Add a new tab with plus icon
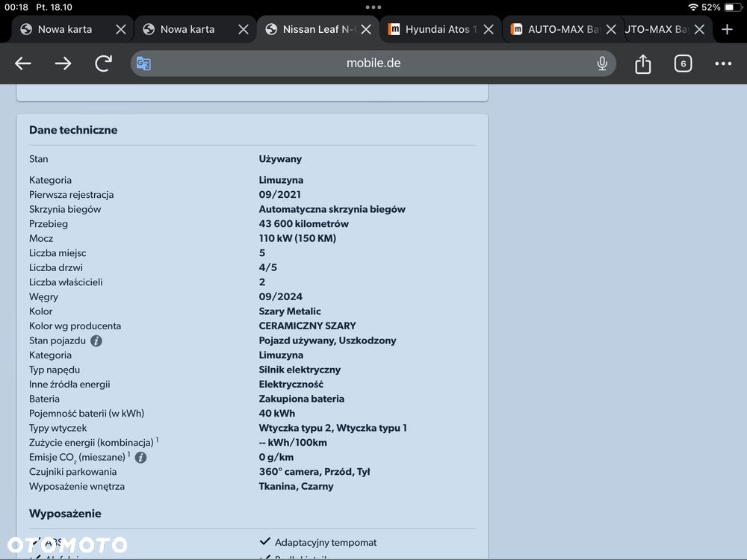747x560 pixels. click(727, 30)
